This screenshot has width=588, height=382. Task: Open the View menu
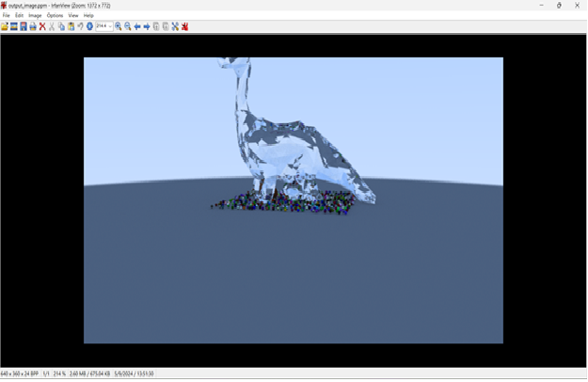[x=73, y=15]
